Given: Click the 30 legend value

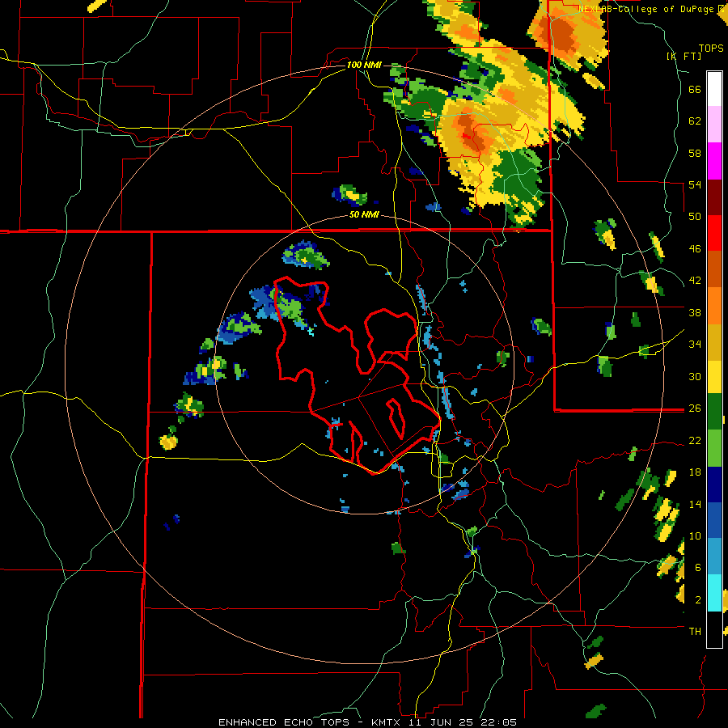Looking at the screenshot, I should pos(695,376).
